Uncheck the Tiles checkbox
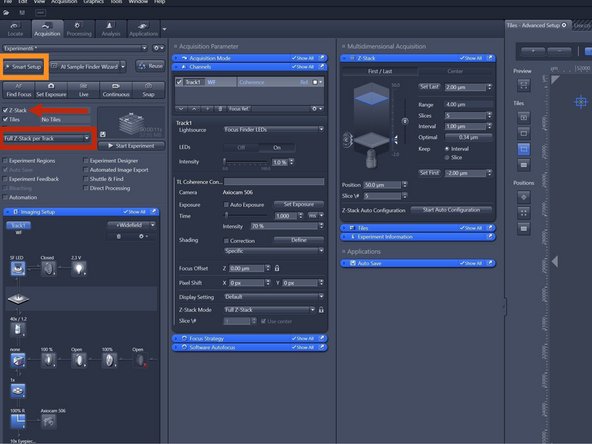This screenshot has width=592, height=444. click(x=5, y=119)
